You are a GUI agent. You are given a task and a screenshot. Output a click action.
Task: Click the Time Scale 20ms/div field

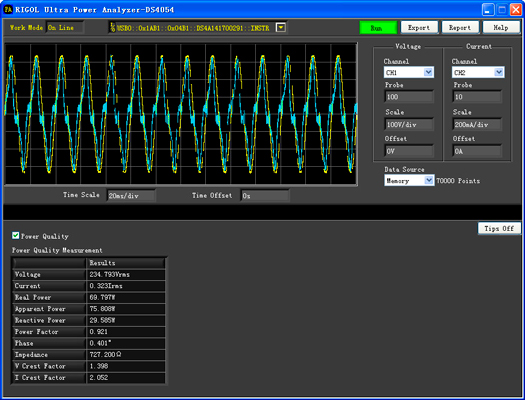pyautogui.click(x=131, y=195)
